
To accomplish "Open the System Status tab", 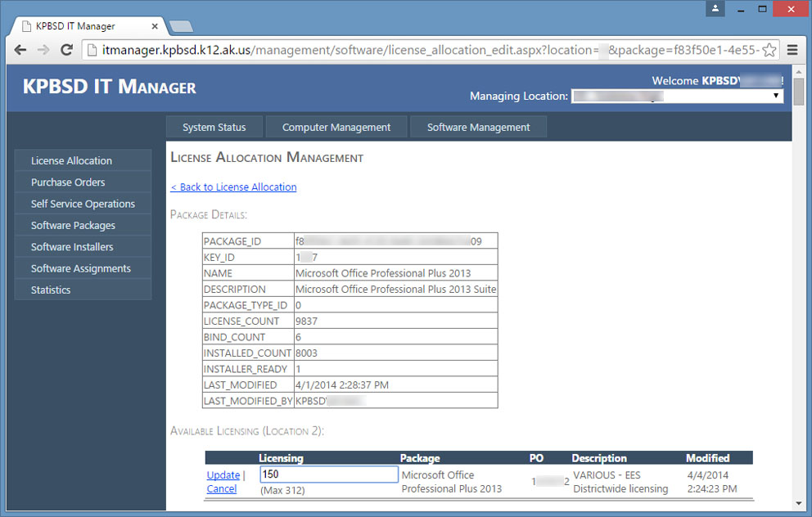I will click(214, 128).
